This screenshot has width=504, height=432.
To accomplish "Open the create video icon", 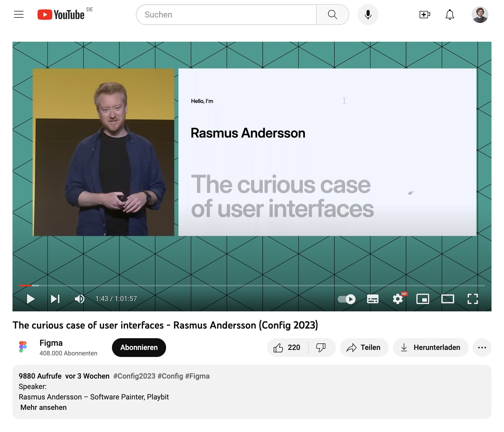I will [425, 15].
